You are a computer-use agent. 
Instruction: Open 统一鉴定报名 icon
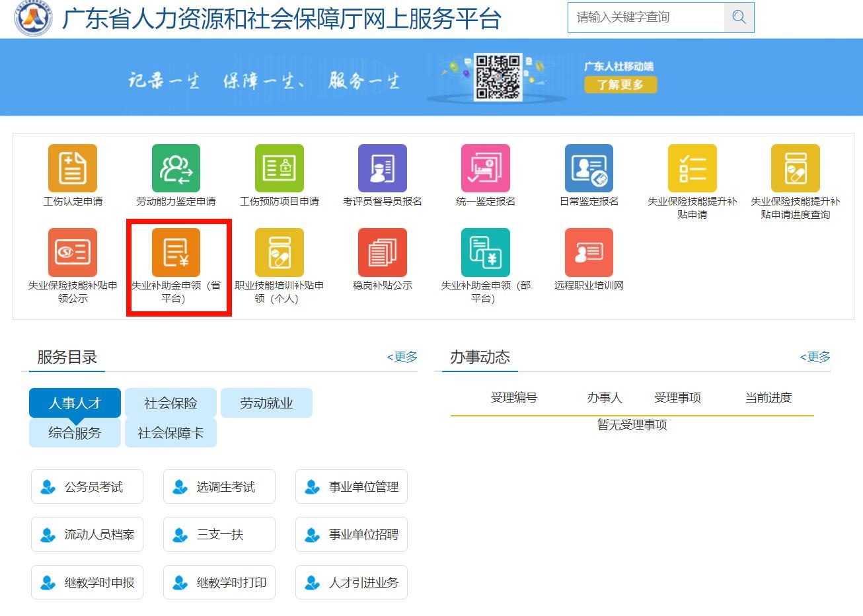click(x=485, y=169)
